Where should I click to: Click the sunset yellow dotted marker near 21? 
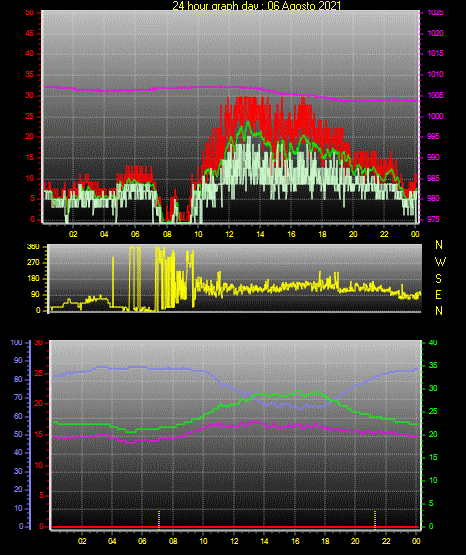click(x=375, y=520)
